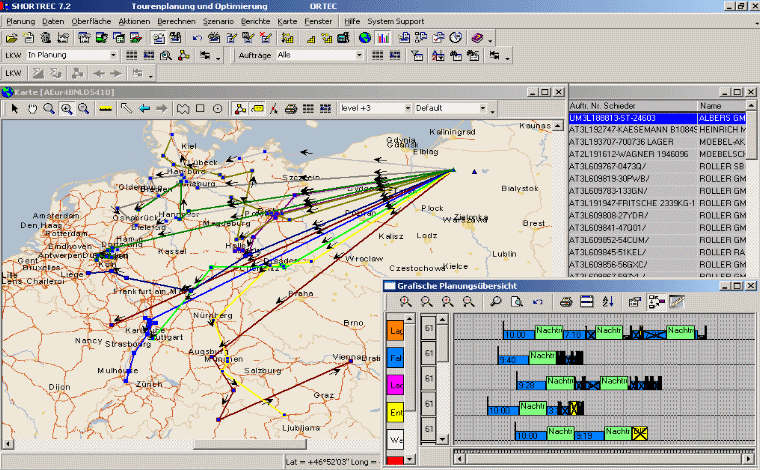Open the Szenario menu
The height and width of the screenshot is (470, 760).
coord(218,21)
